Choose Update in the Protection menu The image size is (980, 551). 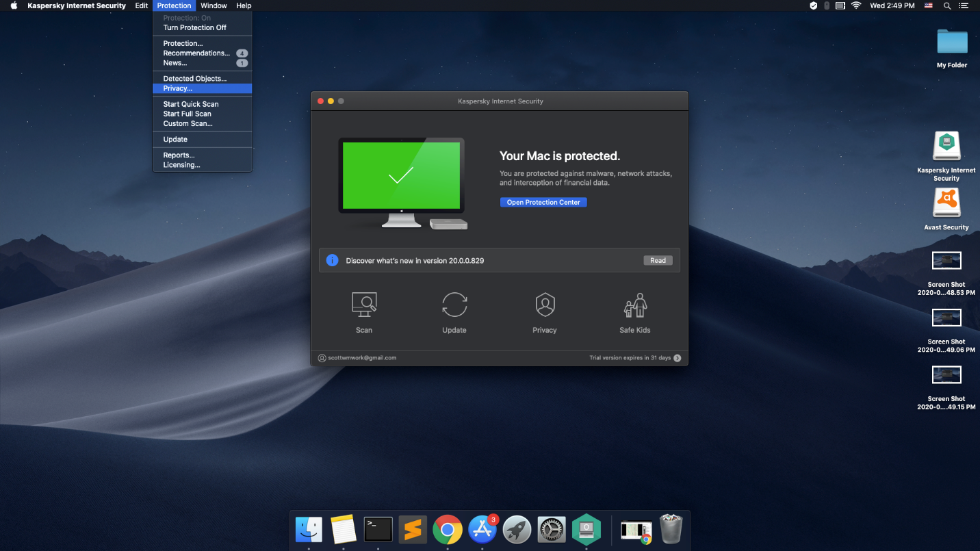203,139
